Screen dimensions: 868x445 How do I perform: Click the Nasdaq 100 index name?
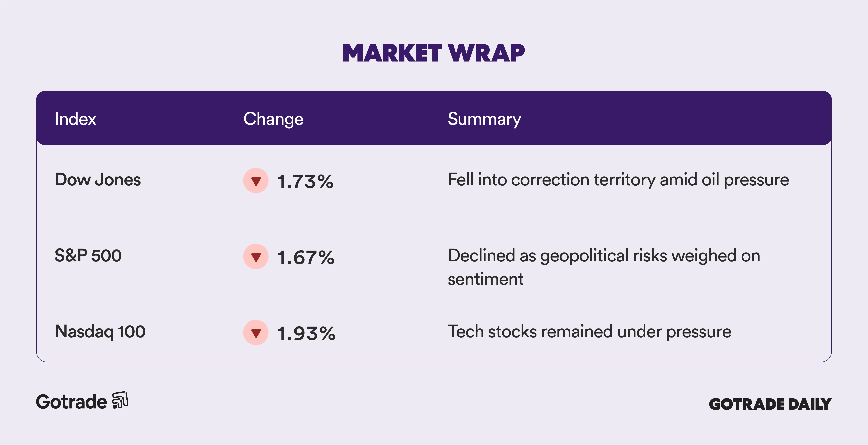click(100, 331)
